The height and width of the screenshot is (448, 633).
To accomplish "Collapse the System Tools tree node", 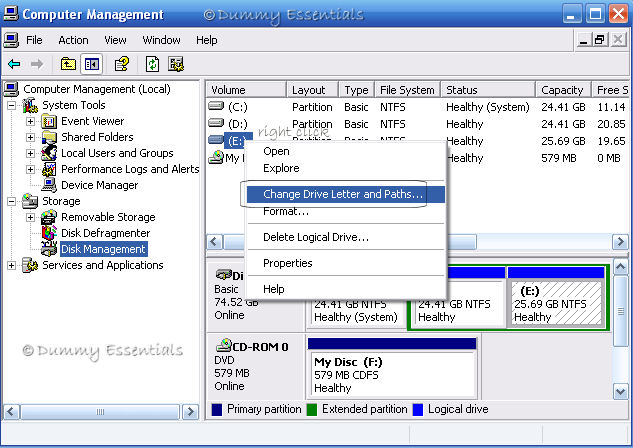I will coord(12,106).
